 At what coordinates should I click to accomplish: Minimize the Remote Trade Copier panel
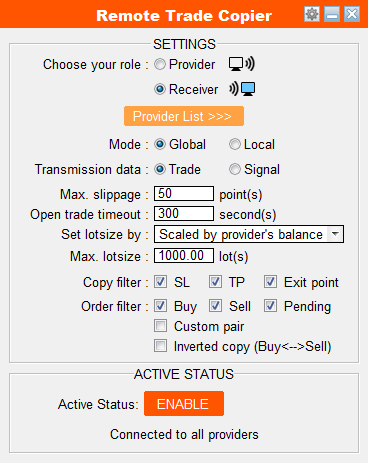(332, 14)
